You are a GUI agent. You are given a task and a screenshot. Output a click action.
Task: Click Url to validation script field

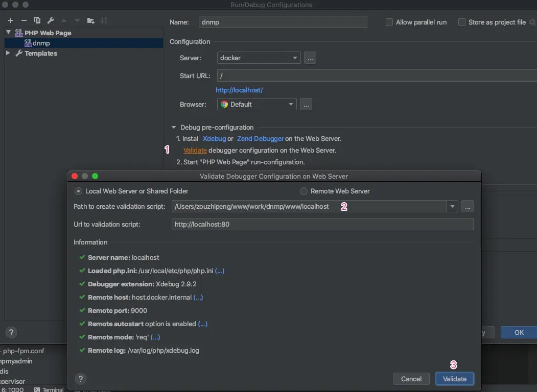coord(322,224)
